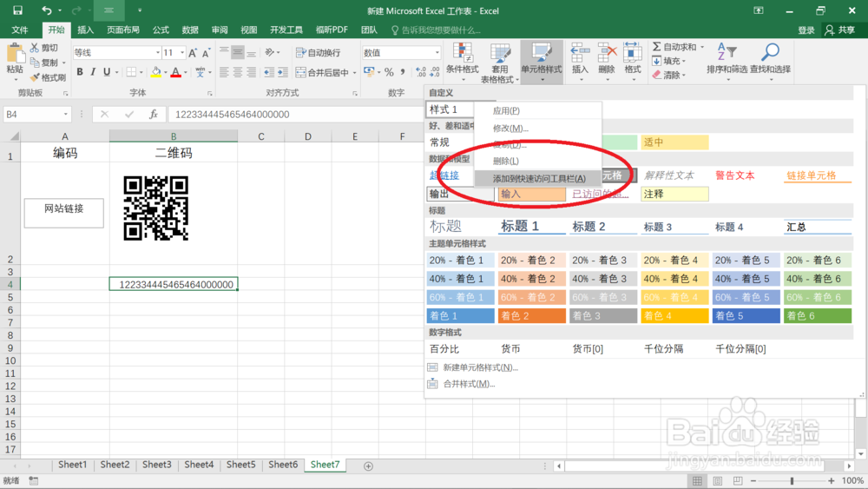
Task: Choose Modify from the context menu
Action: coord(537,128)
